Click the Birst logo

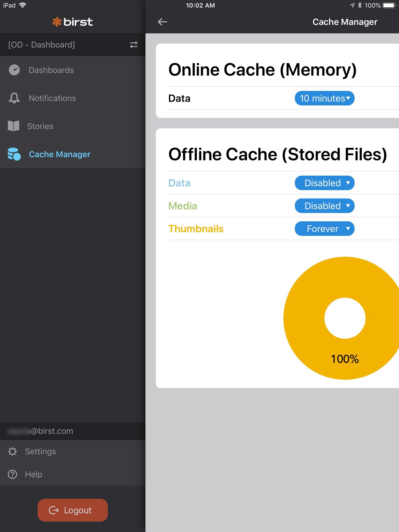tap(73, 22)
